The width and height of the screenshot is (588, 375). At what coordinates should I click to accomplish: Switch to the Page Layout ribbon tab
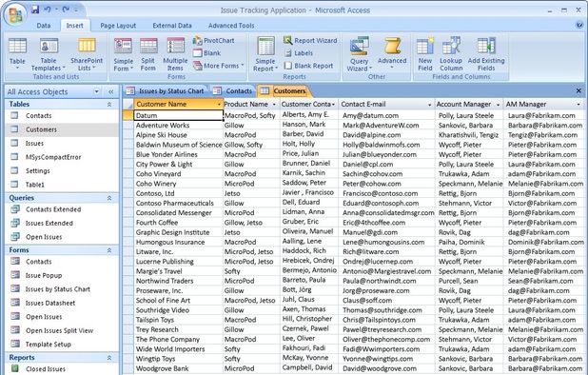tap(118, 26)
